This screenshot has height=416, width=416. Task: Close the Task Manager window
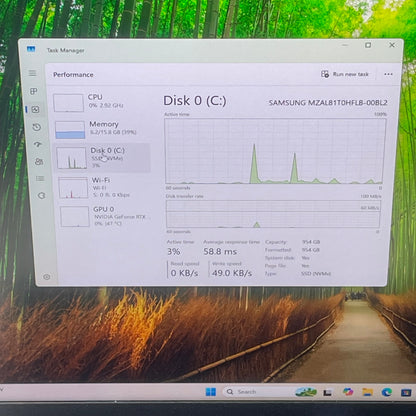pyautogui.click(x=392, y=45)
